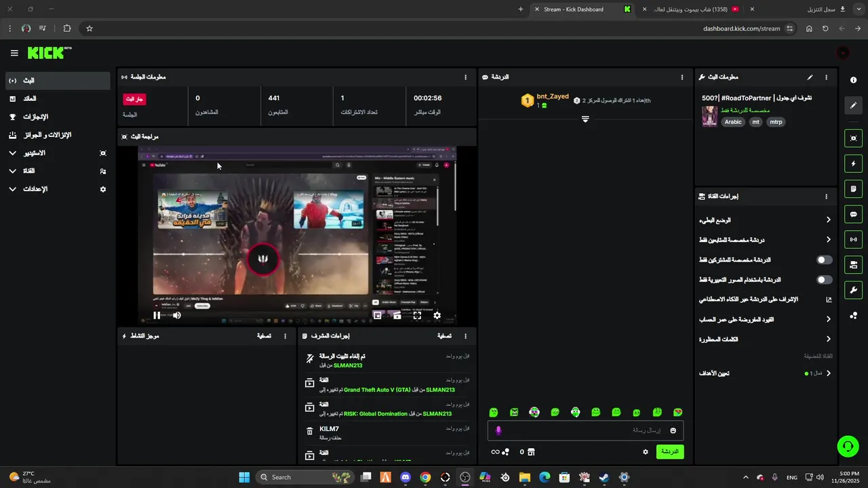Open Windows Start button on taskbar

pos(244,477)
